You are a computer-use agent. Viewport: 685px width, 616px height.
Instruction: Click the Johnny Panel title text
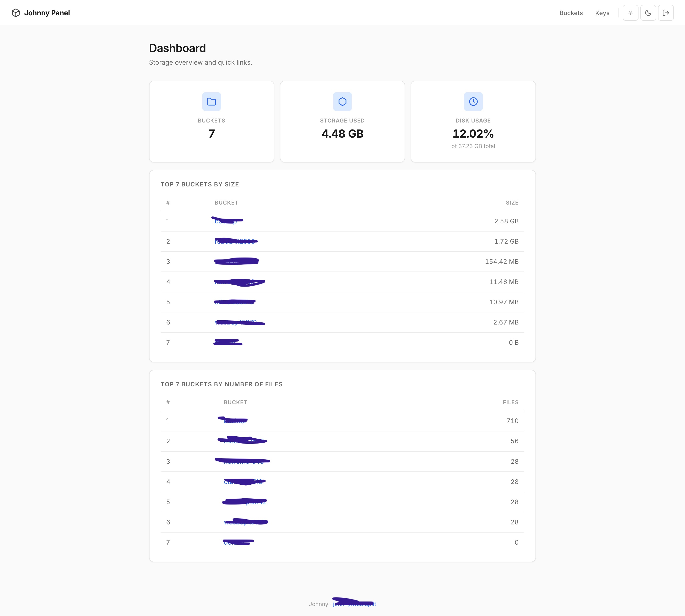(47, 13)
